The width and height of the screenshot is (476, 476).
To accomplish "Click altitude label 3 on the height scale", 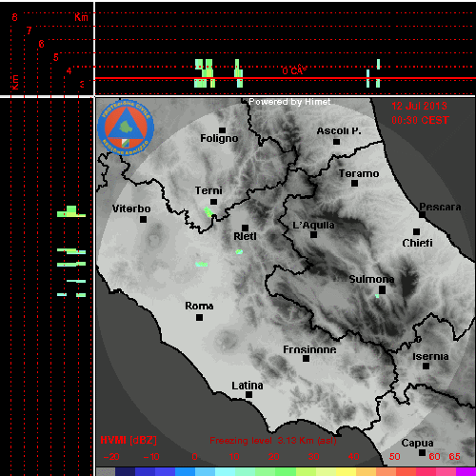I will tap(82, 85).
